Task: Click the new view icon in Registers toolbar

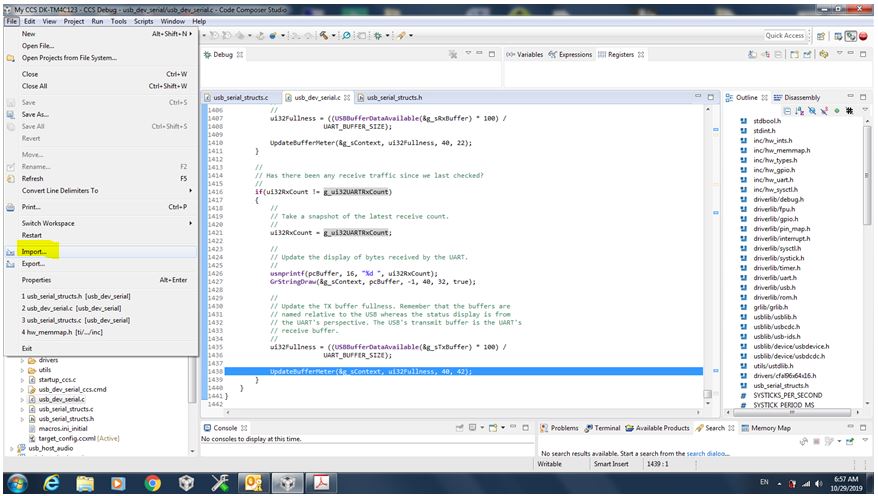Action: click(794, 54)
